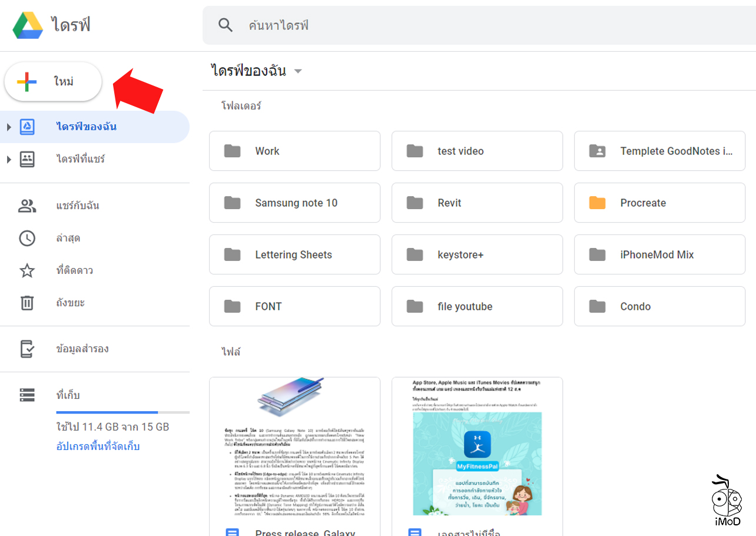The height and width of the screenshot is (536, 756).
Task: Open the Trash via the bin icon
Action: click(x=27, y=302)
